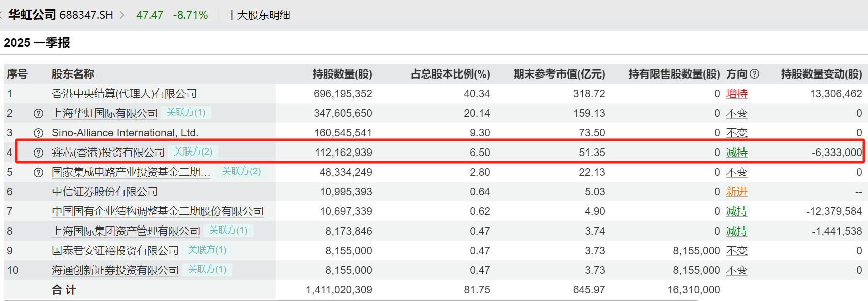The width and height of the screenshot is (868, 301).
Task: Click 减持 direction link for 鑫芯(香港)投资有限公司
Action: (737, 153)
